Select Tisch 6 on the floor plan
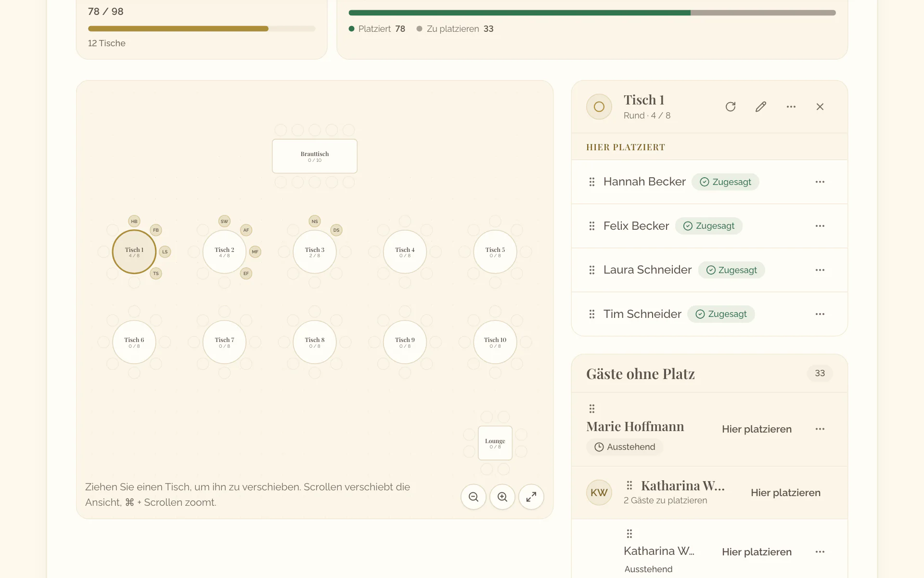Screen dimensions: 924x578 point(134,342)
